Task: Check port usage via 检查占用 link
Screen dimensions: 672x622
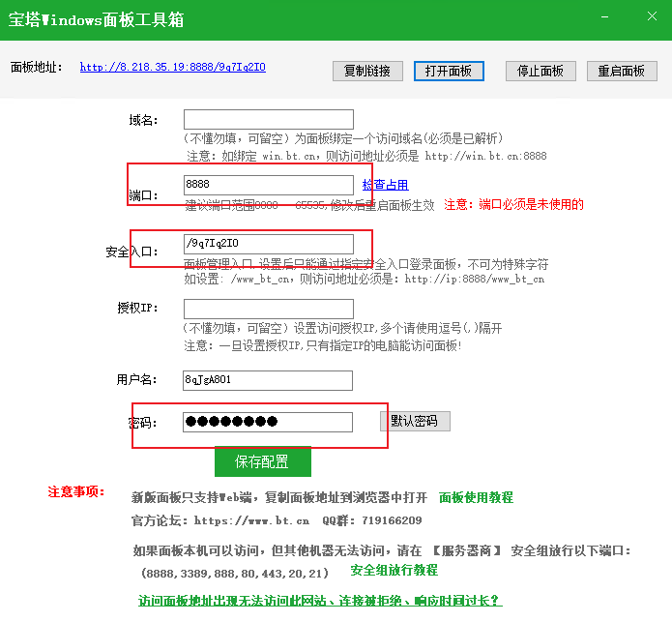Action: coord(385,185)
